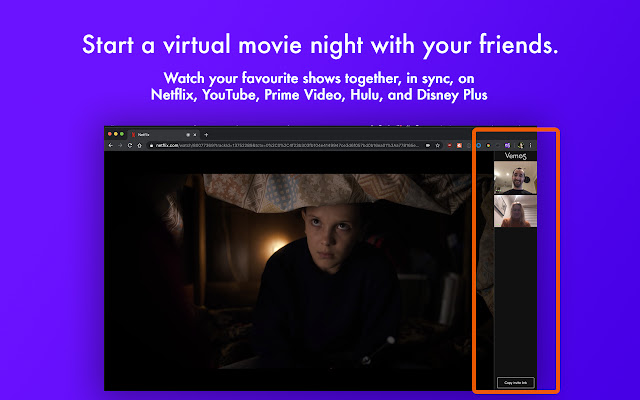Open the red round extension icon
Viewport: 640px width, 400px height.
click(x=449, y=145)
